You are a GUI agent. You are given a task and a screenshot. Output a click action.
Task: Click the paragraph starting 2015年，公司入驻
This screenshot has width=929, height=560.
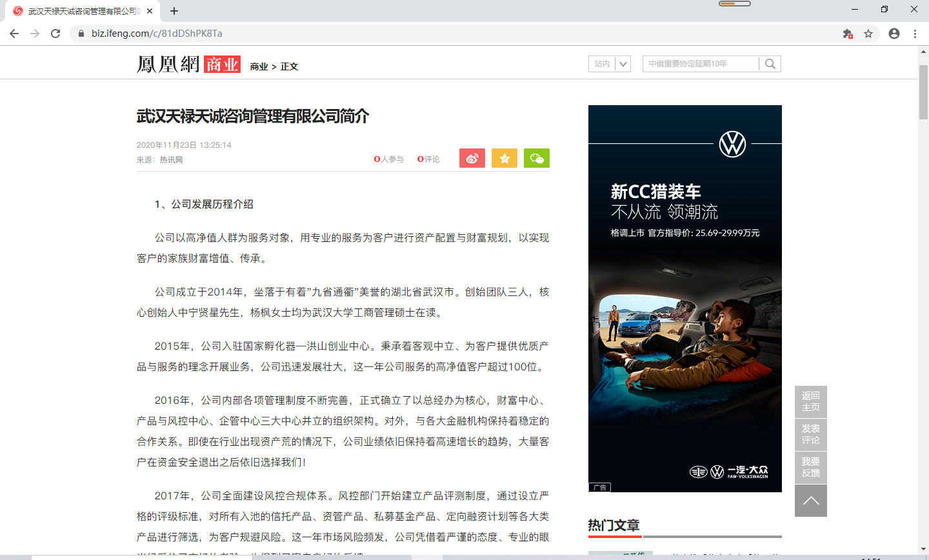click(x=343, y=356)
